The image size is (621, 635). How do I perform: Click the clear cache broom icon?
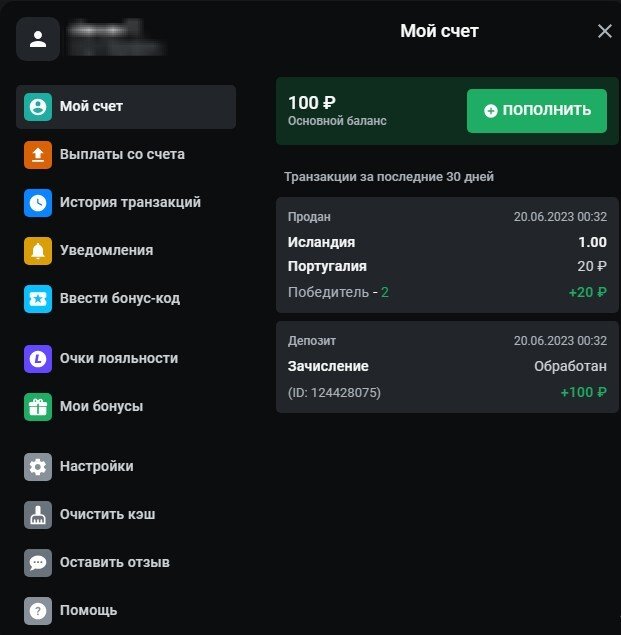pos(38,515)
